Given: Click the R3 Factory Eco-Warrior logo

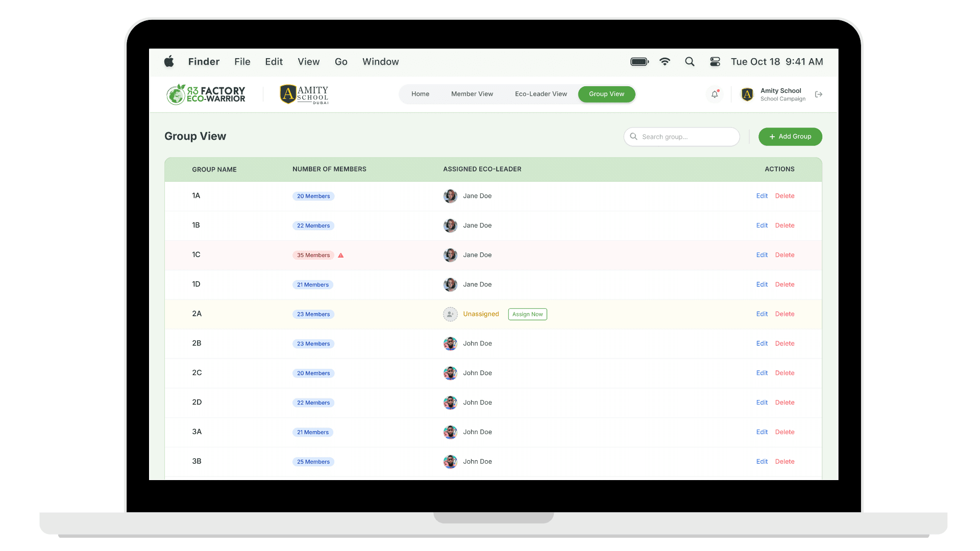Looking at the screenshot, I should [x=206, y=94].
